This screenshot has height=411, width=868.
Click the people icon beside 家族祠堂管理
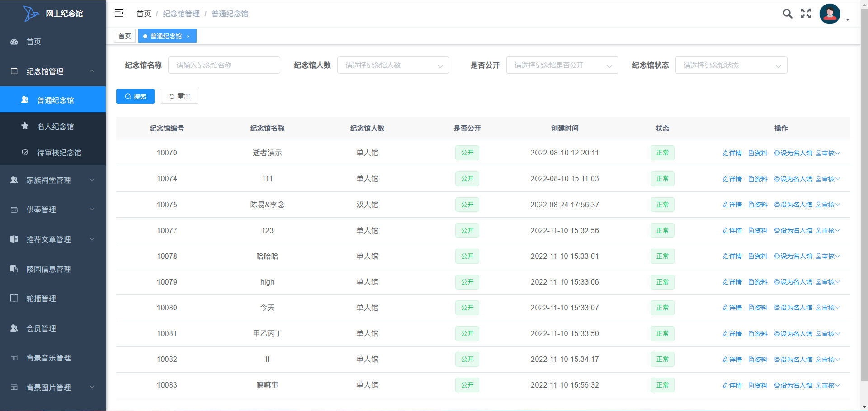14,180
